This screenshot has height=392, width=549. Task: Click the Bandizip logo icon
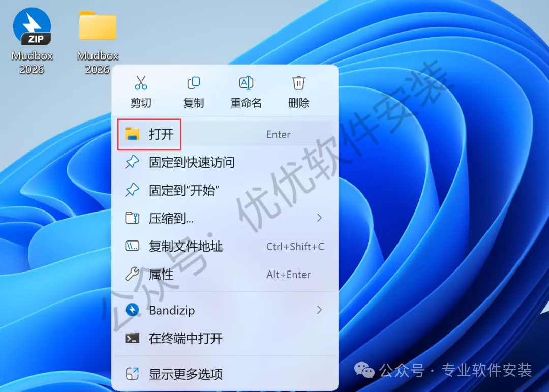point(132,310)
